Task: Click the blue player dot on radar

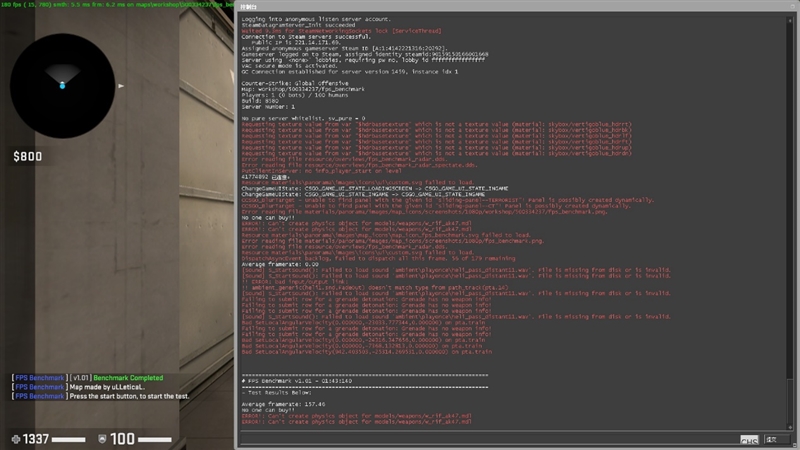Action: (x=62, y=85)
